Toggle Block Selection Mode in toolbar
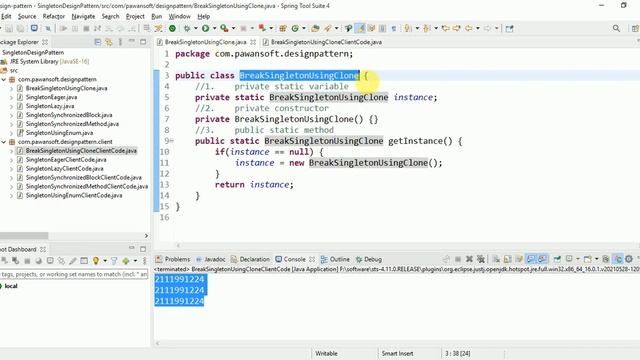The width and height of the screenshot is (640, 360). click(x=382, y=28)
